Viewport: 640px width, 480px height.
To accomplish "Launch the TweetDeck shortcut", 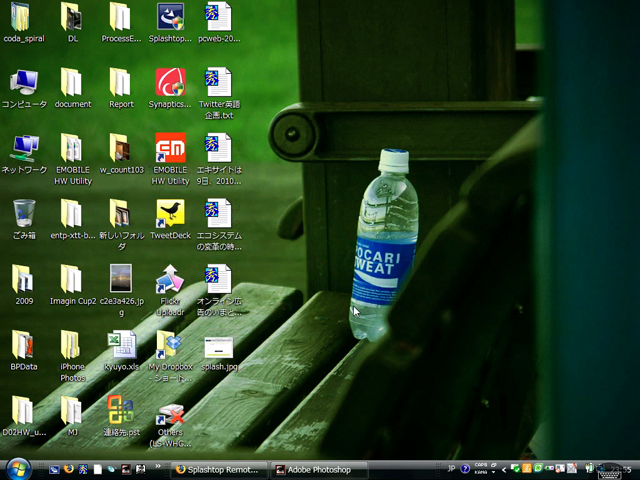I will pyautogui.click(x=170, y=213).
